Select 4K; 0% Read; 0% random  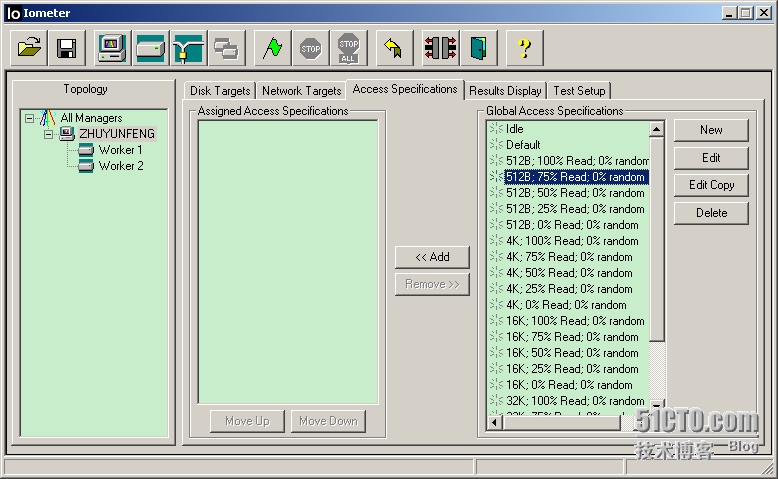pyautogui.click(x=568, y=305)
